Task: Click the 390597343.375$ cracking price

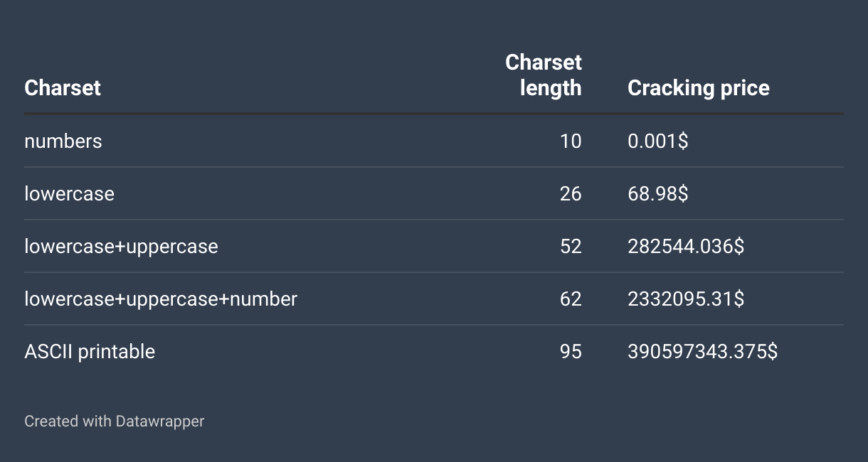Action: click(702, 352)
